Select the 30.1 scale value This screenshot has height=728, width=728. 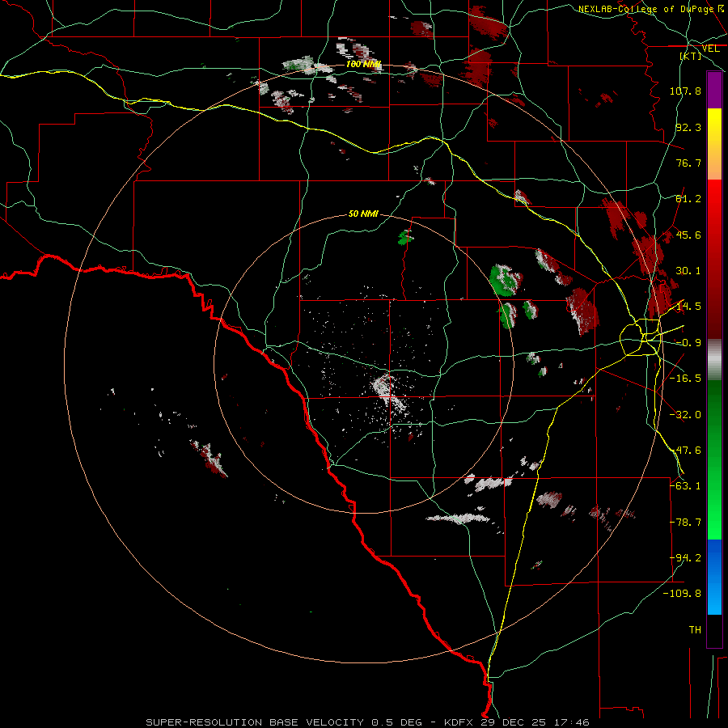[x=688, y=271]
